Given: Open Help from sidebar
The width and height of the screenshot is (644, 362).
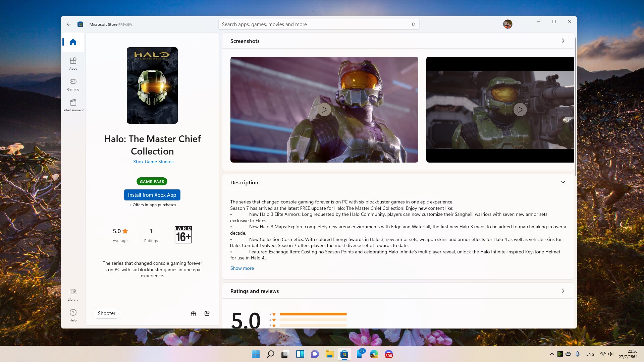Looking at the screenshot, I should pyautogui.click(x=73, y=315).
